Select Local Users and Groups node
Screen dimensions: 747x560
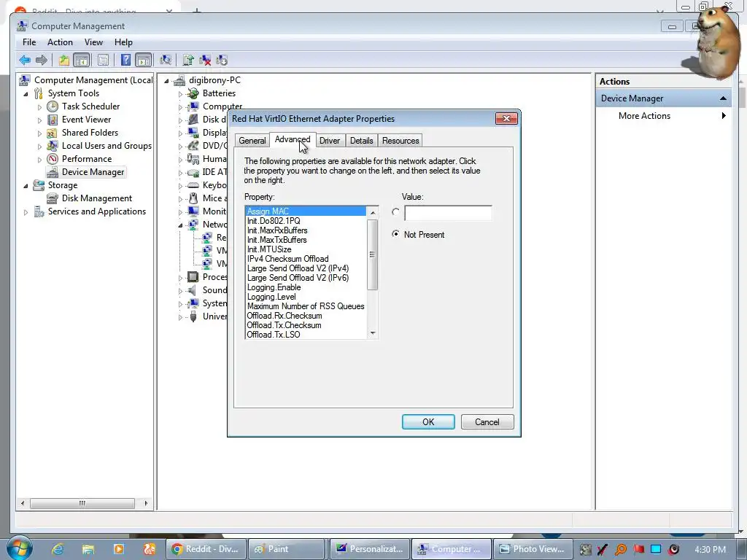(x=107, y=146)
